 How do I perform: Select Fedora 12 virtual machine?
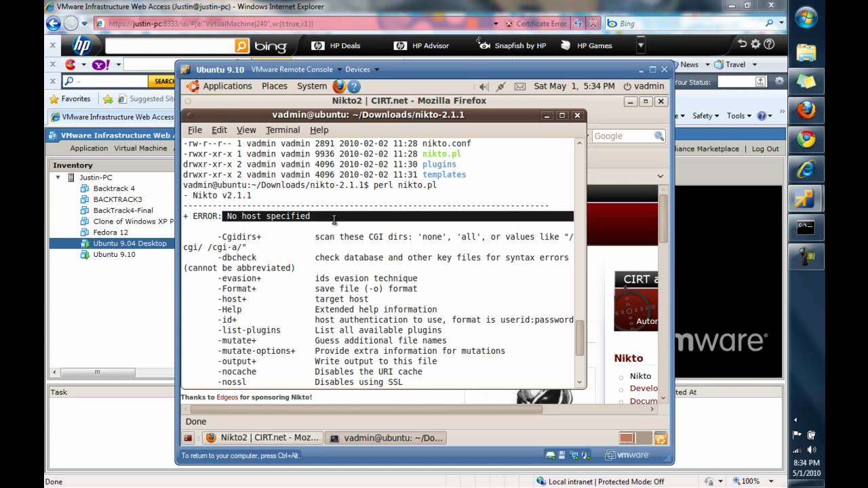pyautogui.click(x=104, y=232)
